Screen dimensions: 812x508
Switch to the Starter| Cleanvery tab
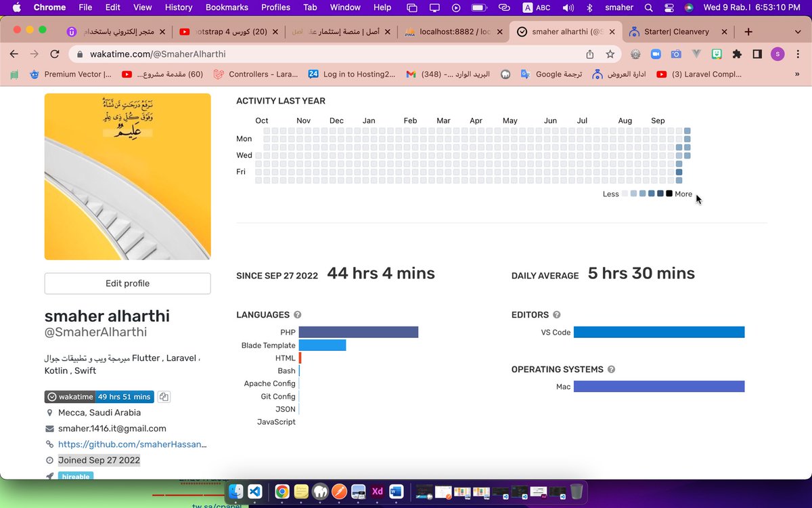(x=677, y=32)
